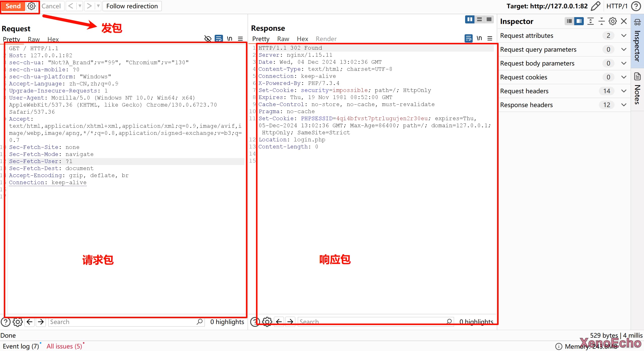Click the Follow redirection button
The width and height of the screenshot is (644, 351).
132,6
